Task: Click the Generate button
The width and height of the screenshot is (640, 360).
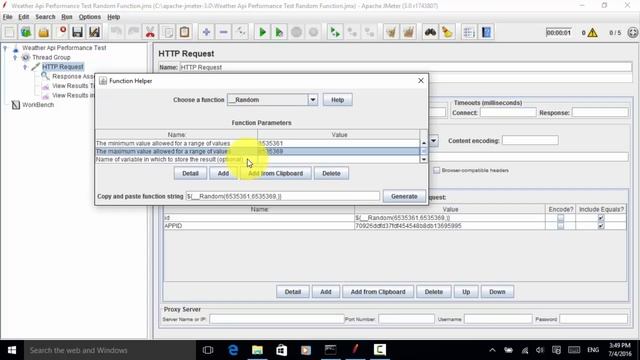Action: tap(404, 196)
